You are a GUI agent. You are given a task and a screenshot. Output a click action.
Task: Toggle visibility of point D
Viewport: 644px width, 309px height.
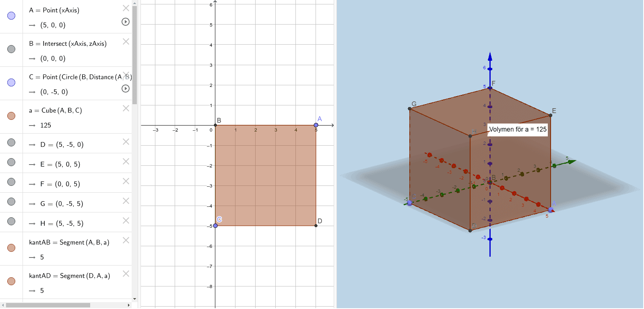(x=11, y=142)
